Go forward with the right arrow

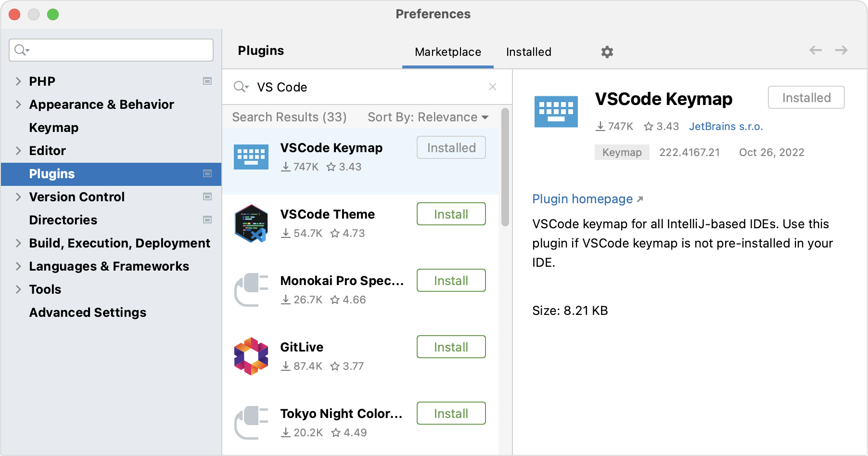tap(841, 50)
